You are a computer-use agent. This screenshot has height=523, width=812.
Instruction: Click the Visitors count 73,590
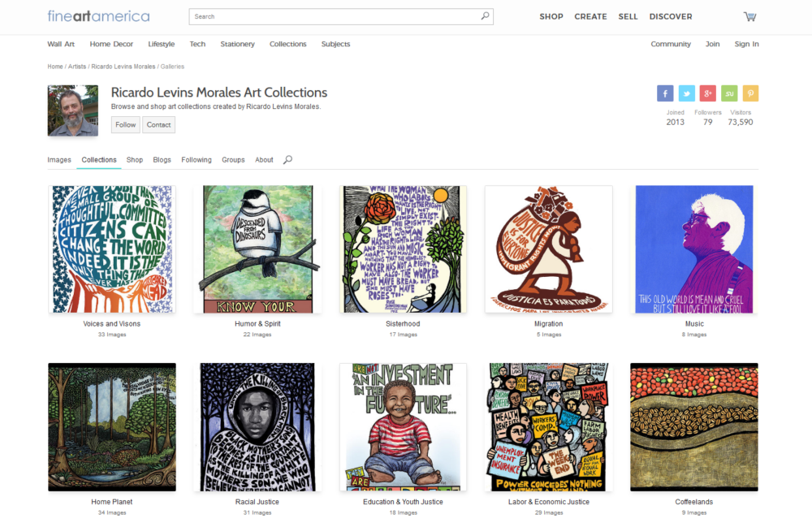coord(741,122)
